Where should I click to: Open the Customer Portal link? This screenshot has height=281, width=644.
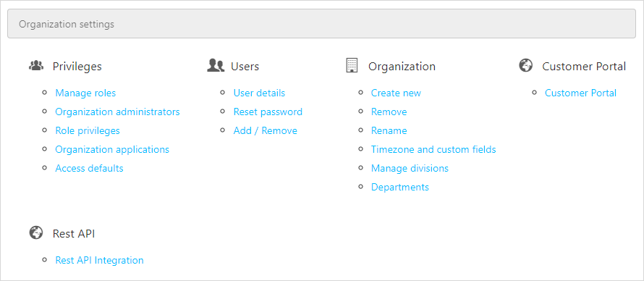[x=580, y=93]
